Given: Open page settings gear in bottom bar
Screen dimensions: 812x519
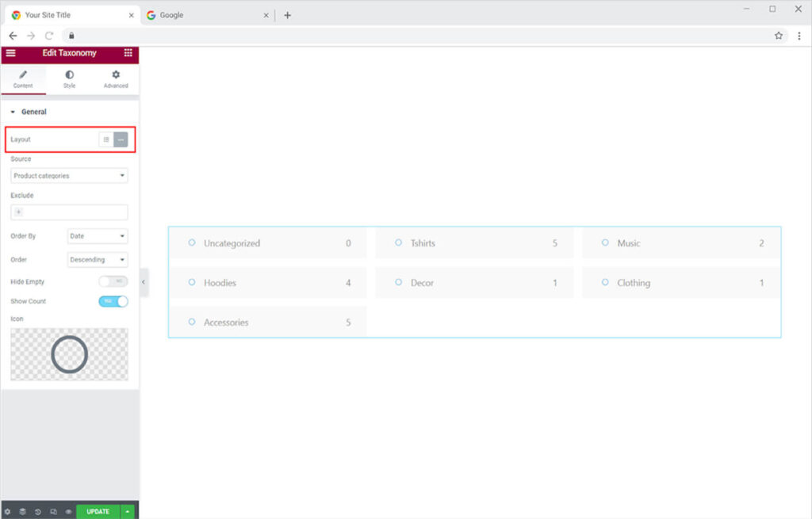Looking at the screenshot, I should pos(8,512).
